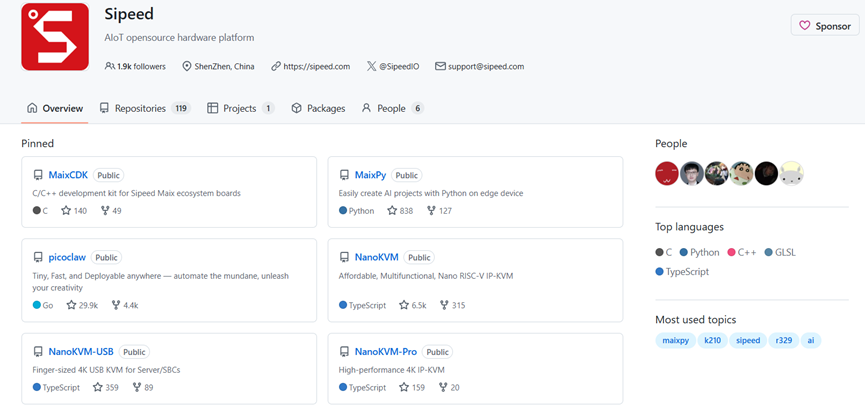
Task: Click the k210 topic tag
Action: (x=712, y=340)
